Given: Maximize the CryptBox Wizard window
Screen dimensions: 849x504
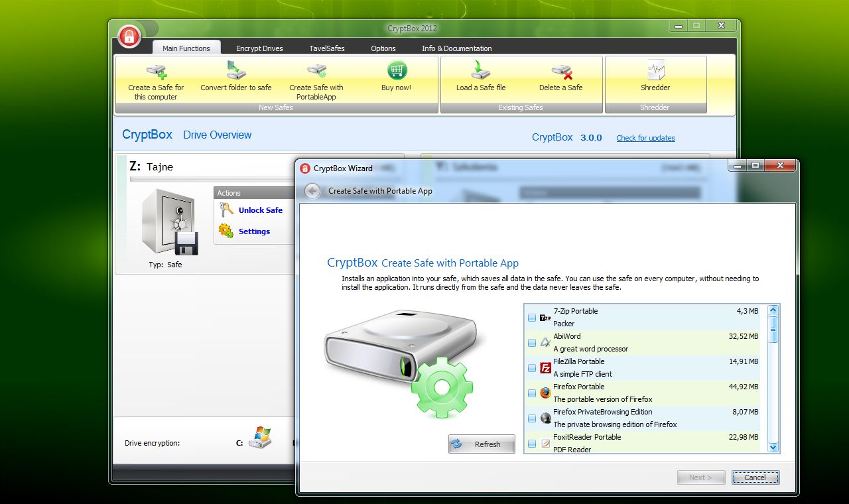Looking at the screenshot, I should coord(755,165).
